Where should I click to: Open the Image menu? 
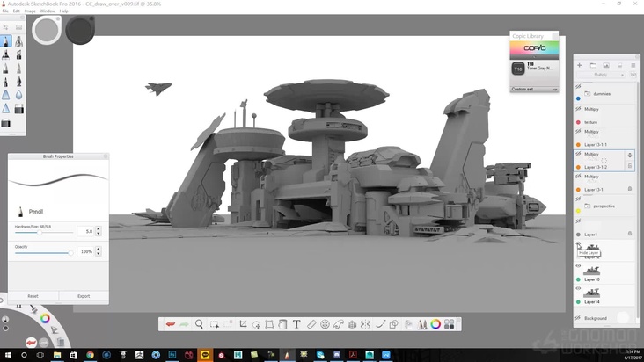point(31,11)
